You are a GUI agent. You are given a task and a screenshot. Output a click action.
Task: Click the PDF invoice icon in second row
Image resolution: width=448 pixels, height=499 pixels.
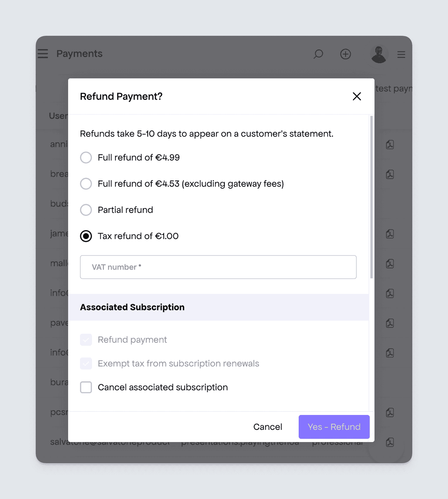click(x=390, y=174)
